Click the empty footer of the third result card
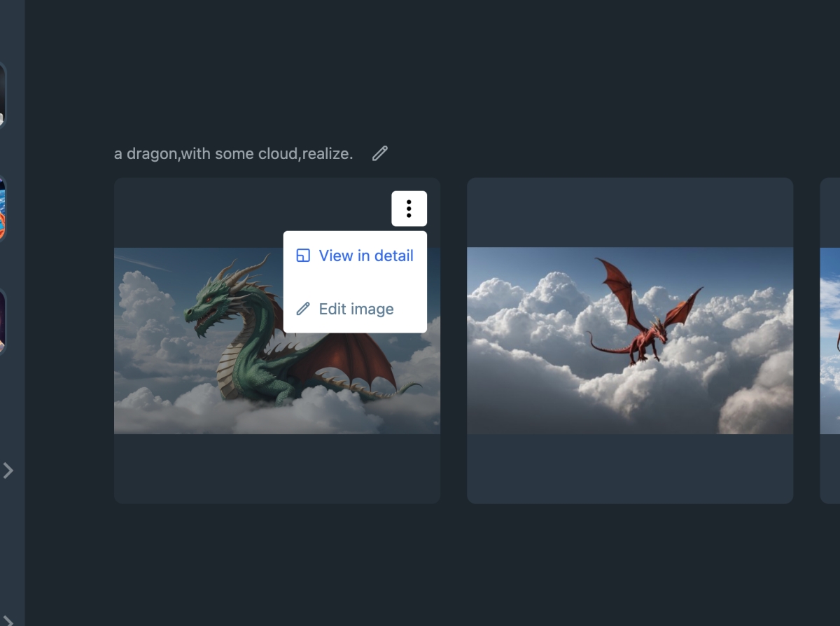 click(x=831, y=468)
